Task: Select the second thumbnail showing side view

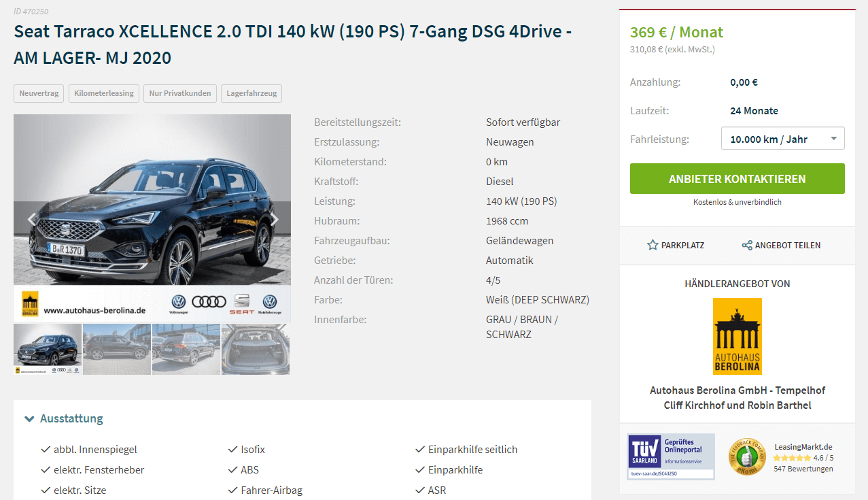Action: (117, 349)
